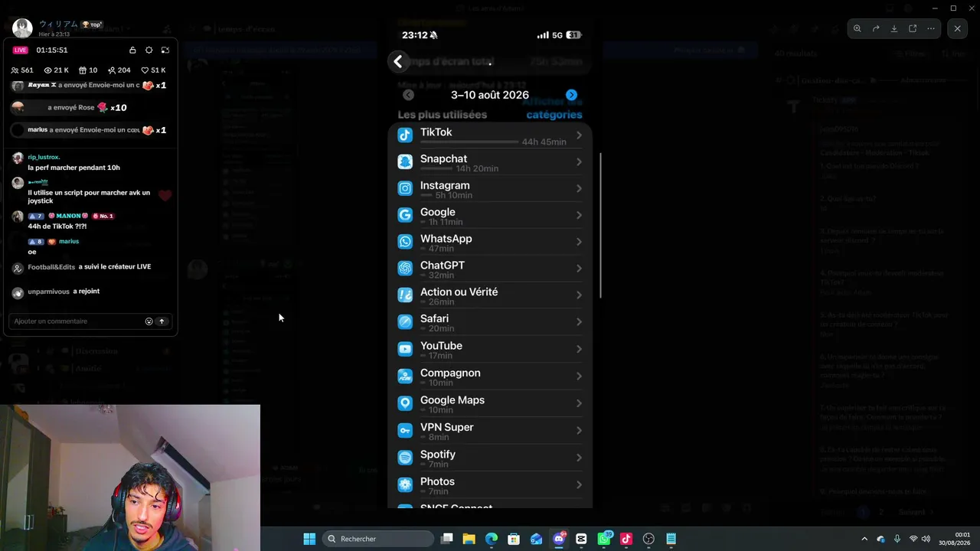This screenshot has height=551, width=980.
Task: Expand the Photos row chevron
Action: click(x=579, y=484)
